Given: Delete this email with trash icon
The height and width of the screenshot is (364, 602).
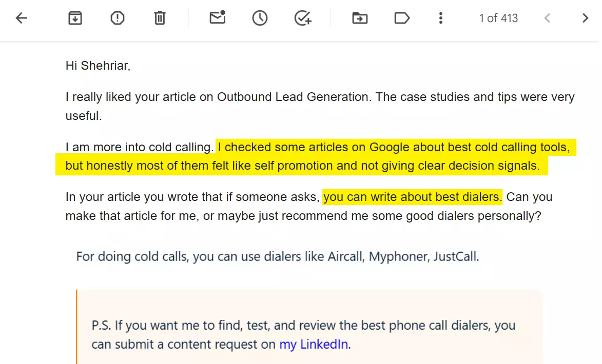Looking at the screenshot, I should click(x=160, y=18).
